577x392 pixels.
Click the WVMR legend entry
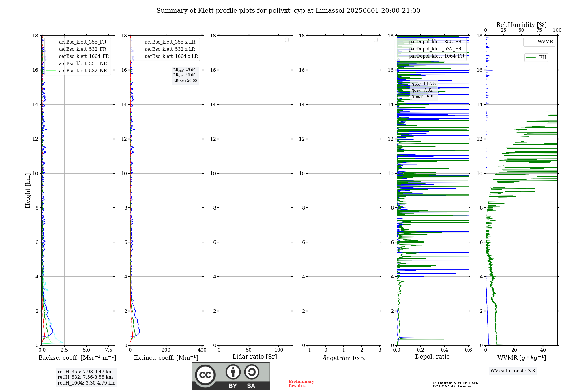click(539, 42)
